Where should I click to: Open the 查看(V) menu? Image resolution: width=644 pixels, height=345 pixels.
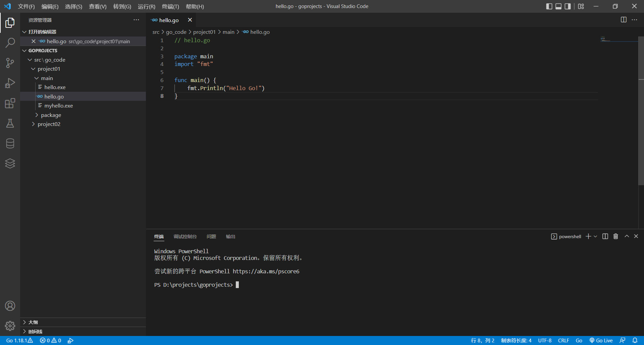click(x=98, y=6)
